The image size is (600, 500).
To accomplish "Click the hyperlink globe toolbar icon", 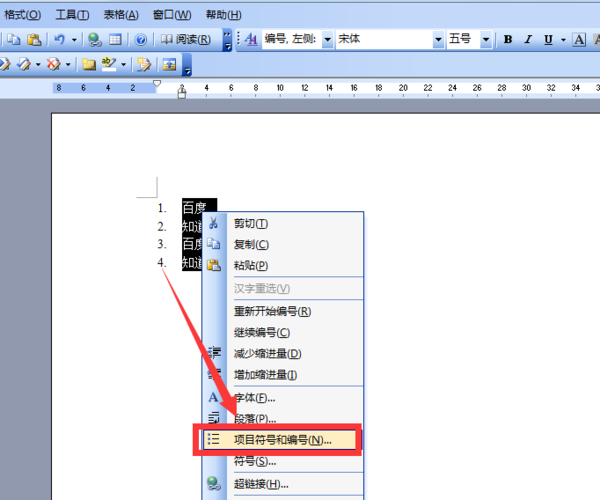I will point(95,39).
